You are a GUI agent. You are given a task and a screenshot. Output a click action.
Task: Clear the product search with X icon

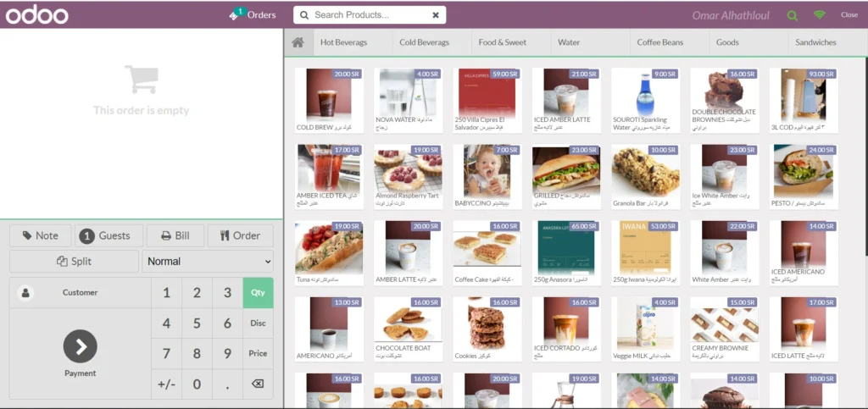436,15
